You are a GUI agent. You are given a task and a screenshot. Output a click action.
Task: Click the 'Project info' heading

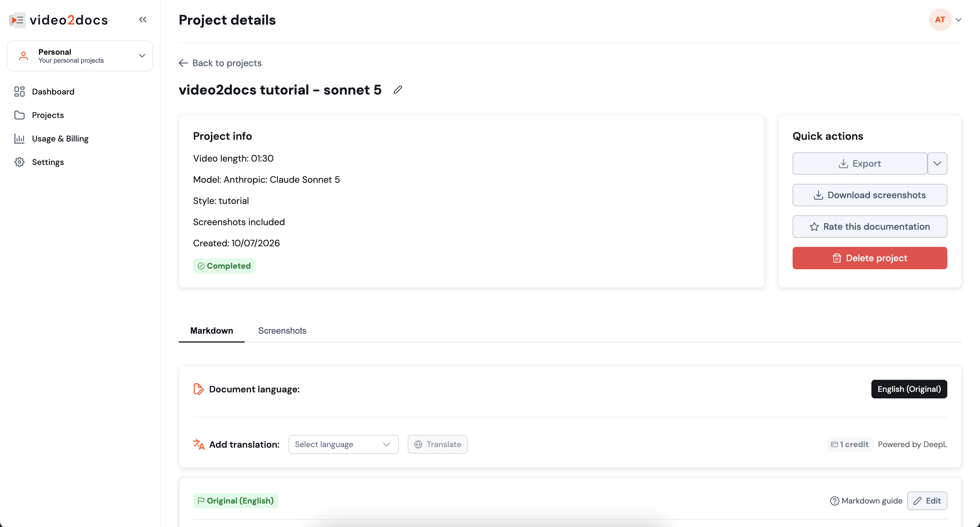point(222,136)
